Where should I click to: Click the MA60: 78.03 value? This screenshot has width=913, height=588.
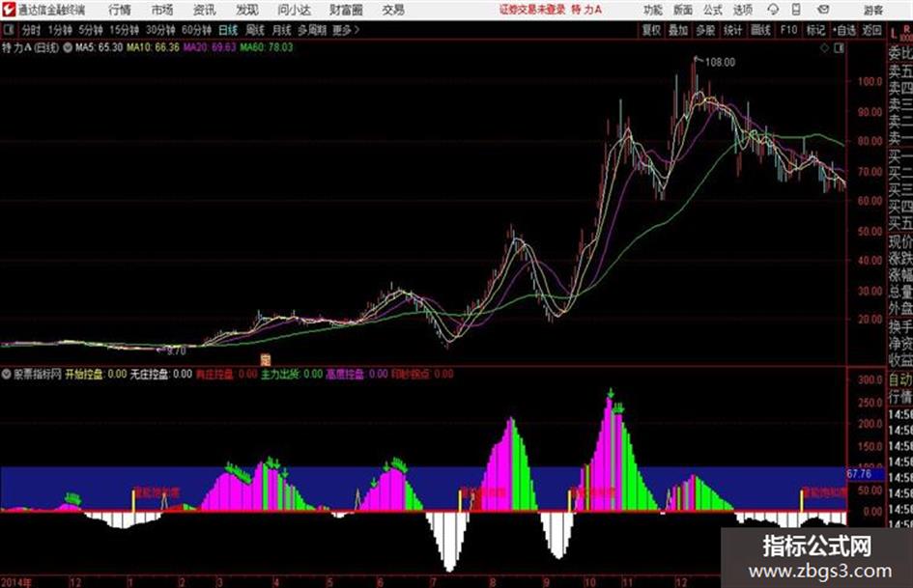click(267, 47)
